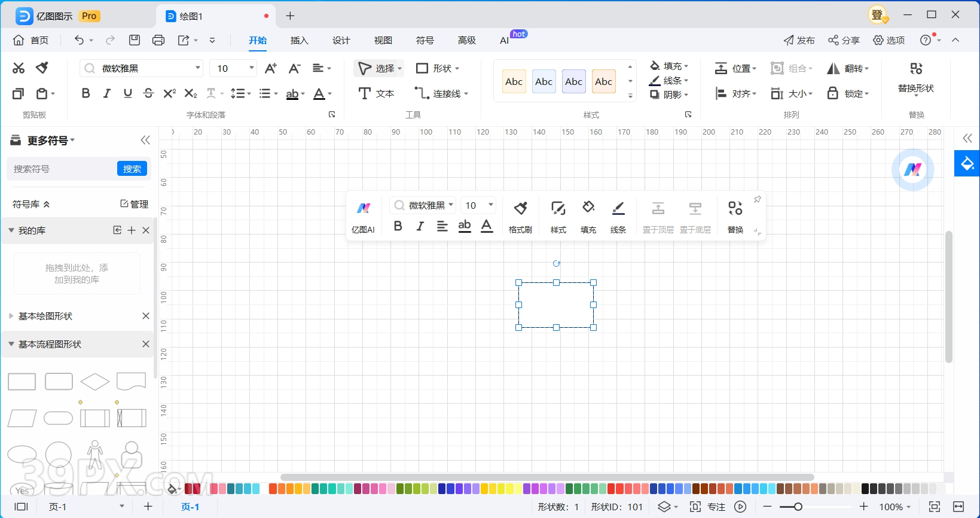Open the 亿图AI tool in floating toolbar
The image size is (980, 518).
(363, 218)
